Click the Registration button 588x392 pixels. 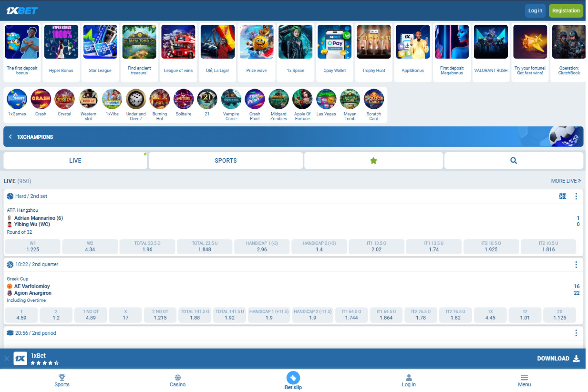coord(566,10)
